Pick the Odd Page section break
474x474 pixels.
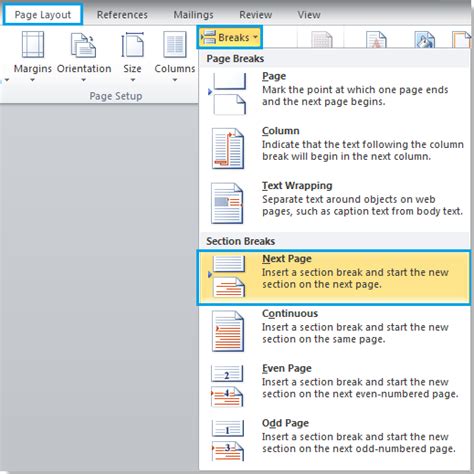[333, 441]
